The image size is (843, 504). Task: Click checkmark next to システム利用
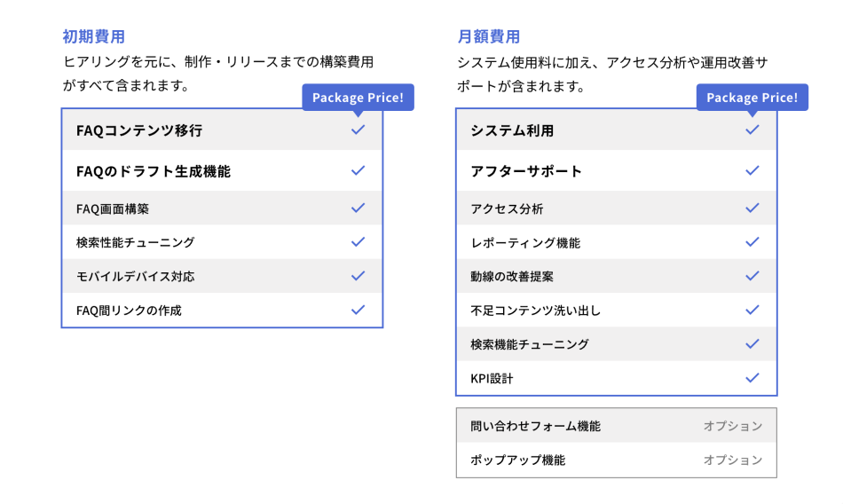pyautogui.click(x=752, y=130)
